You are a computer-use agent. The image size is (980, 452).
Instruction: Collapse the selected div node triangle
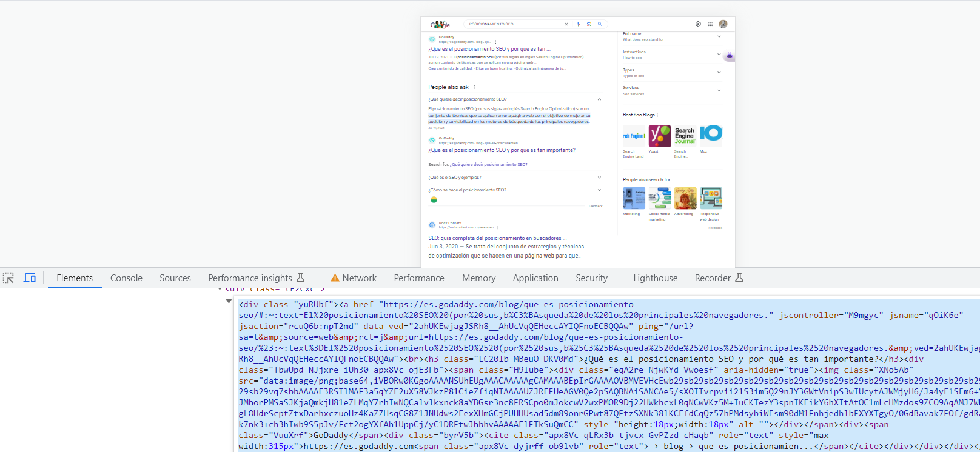229,301
